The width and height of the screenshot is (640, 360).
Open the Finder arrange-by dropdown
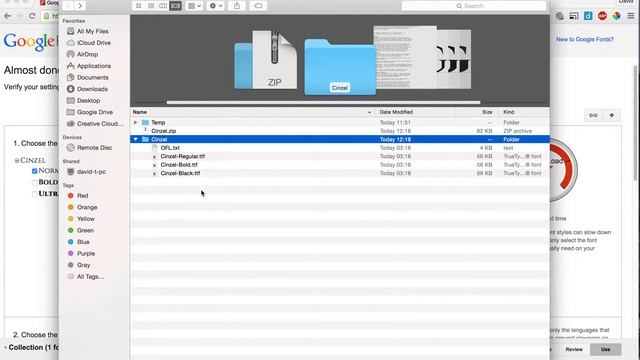194,6
